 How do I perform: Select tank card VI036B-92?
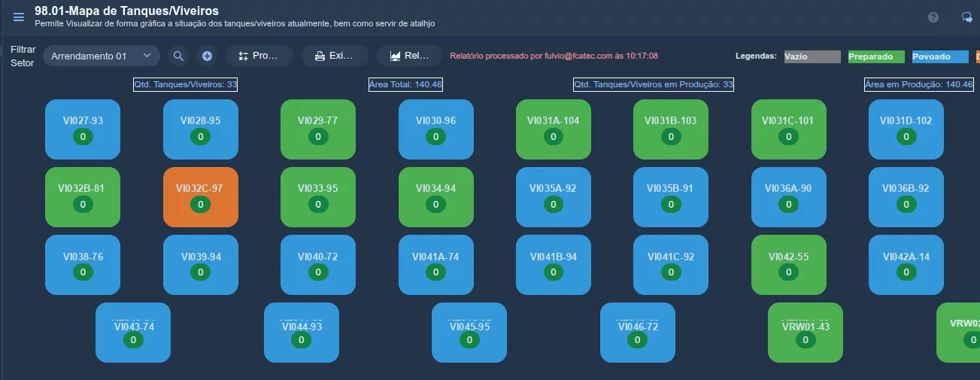coord(906,197)
